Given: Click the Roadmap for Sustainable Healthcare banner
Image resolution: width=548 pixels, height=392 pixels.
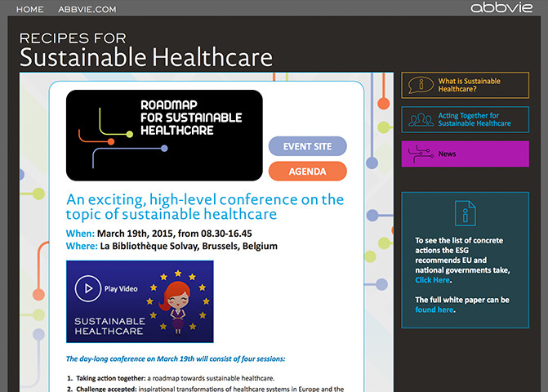Looking at the screenshot, I should tap(164, 136).
